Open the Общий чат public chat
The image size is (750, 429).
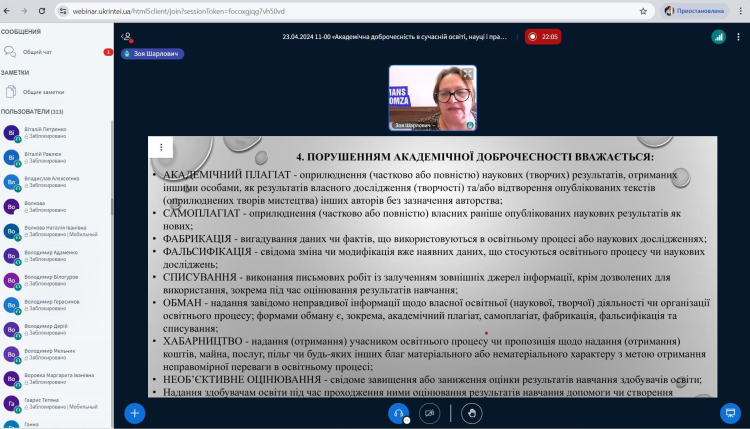[x=40, y=50]
